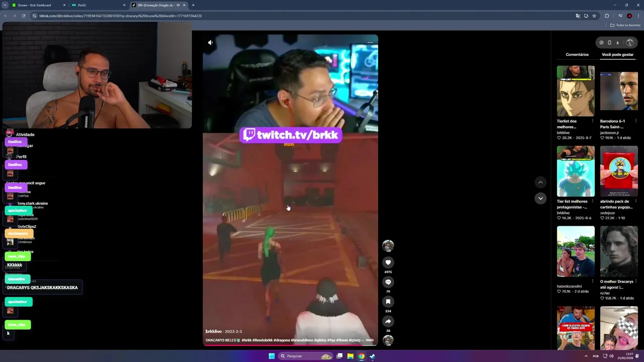Open the Barcelona 6-1 Paris Saint video thumbnail
644x362 pixels.
tap(619, 91)
